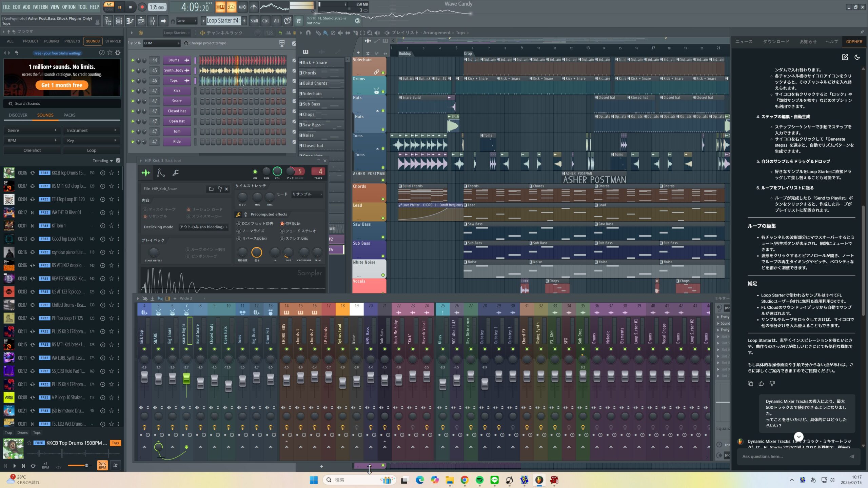The height and width of the screenshot is (488, 868).
Task: Select the playlist delete tool icon
Action: (333, 33)
